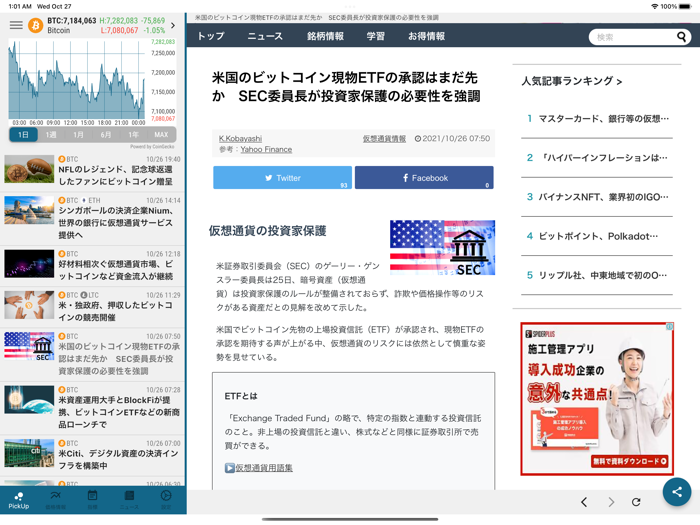
Task: Tap the 1:01 AM status bar clock
Action: (x=21, y=6)
